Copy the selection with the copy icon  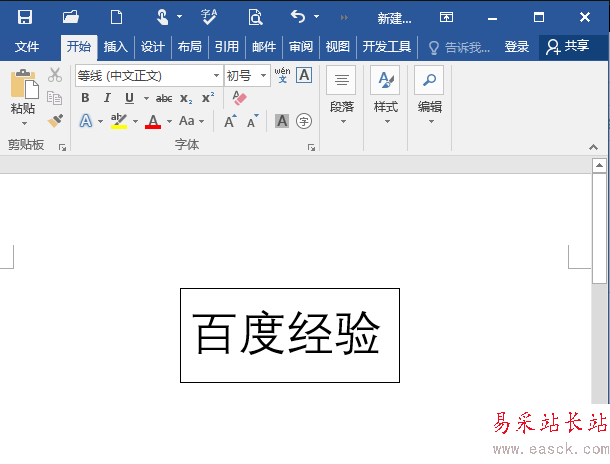click(54, 98)
